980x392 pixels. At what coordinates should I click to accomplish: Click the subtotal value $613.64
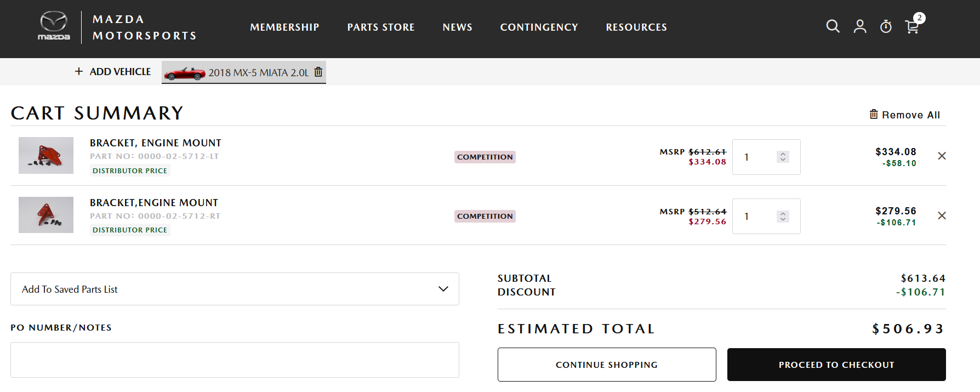pos(923,279)
